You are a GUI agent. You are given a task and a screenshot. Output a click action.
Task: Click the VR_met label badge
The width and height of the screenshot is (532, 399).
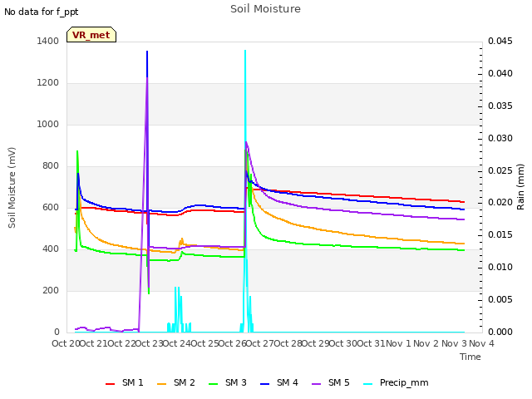point(91,35)
